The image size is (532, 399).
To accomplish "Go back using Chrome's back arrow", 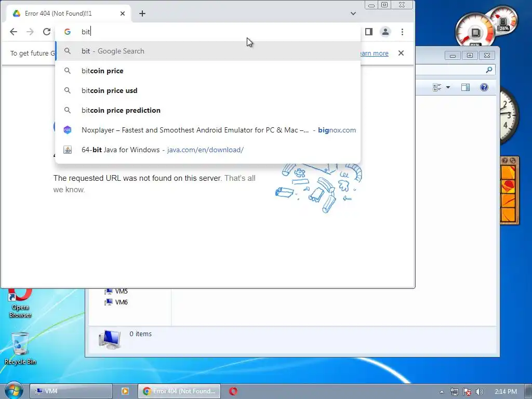I will 13,32.
